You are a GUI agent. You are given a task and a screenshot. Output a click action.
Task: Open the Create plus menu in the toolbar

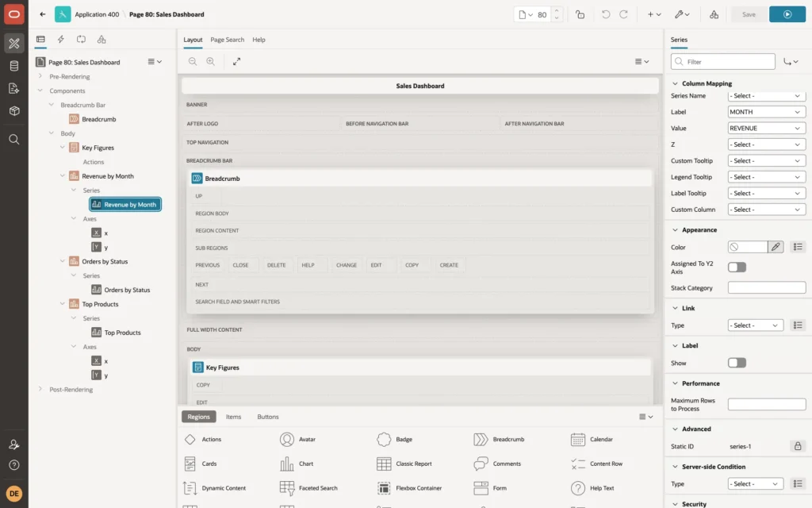[654, 14]
